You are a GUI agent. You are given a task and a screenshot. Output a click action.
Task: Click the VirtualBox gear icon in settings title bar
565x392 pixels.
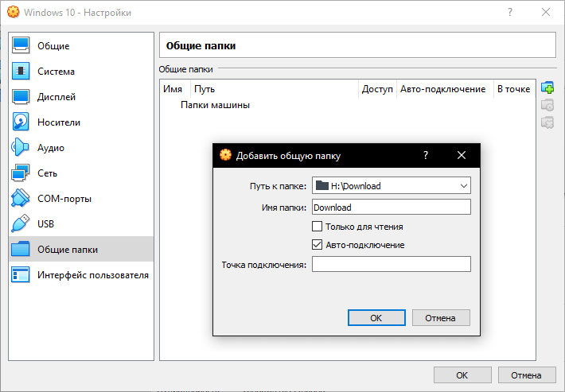(13, 12)
